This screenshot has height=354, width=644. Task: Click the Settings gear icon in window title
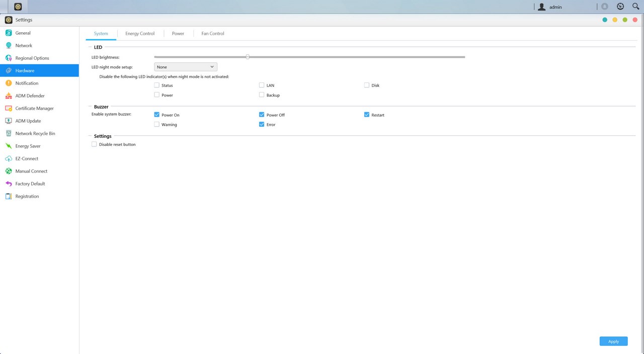tap(9, 20)
